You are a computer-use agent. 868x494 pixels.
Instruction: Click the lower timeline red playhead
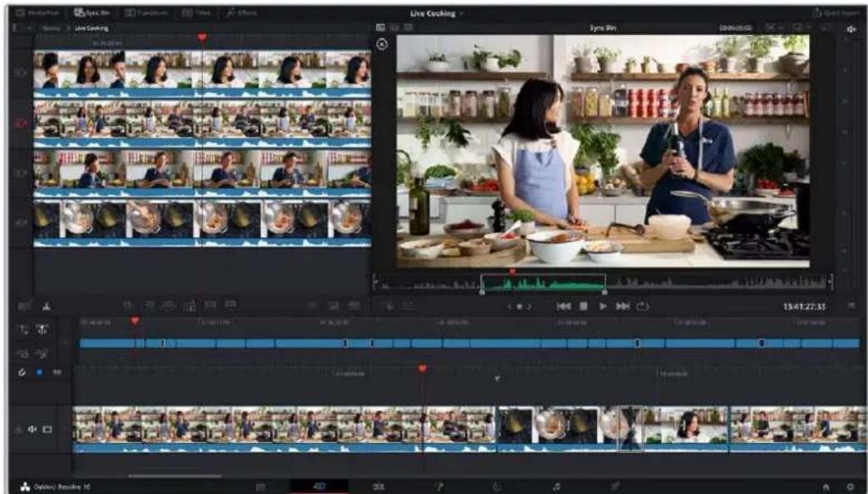coord(423,369)
